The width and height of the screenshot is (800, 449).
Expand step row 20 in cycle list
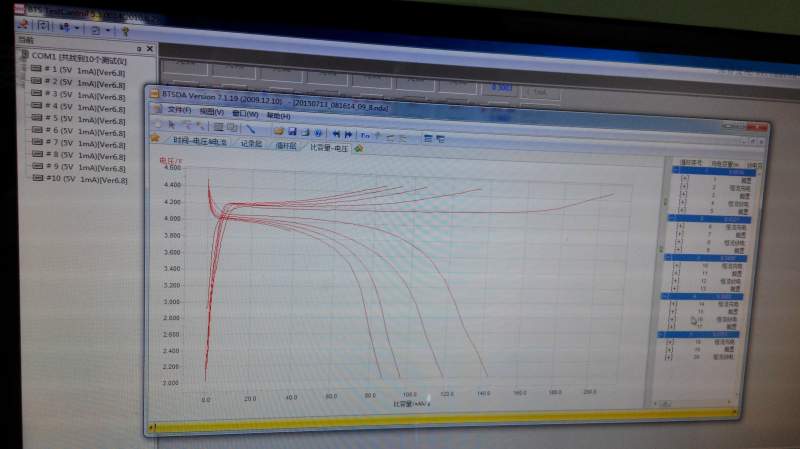pos(668,357)
